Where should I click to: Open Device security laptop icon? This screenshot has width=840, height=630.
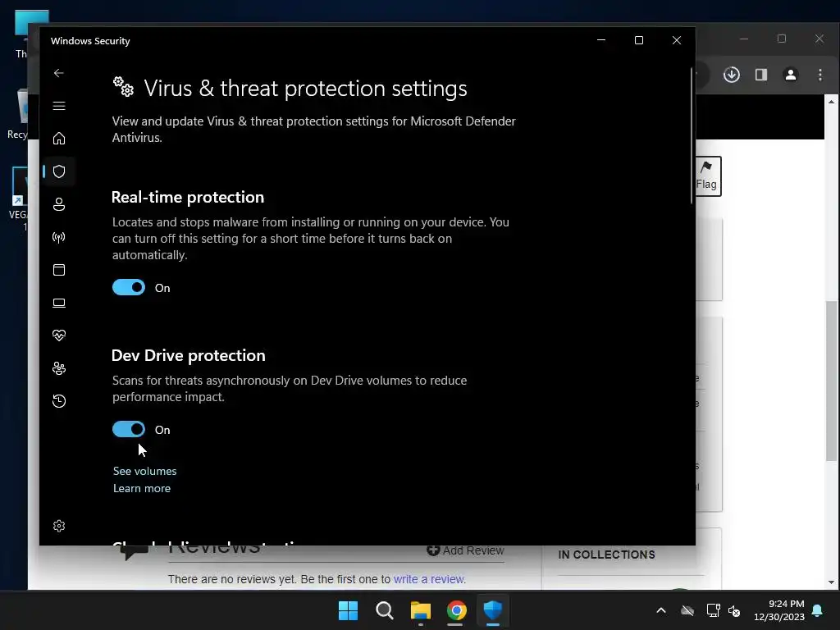pyautogui.click(x=59, y=304)
